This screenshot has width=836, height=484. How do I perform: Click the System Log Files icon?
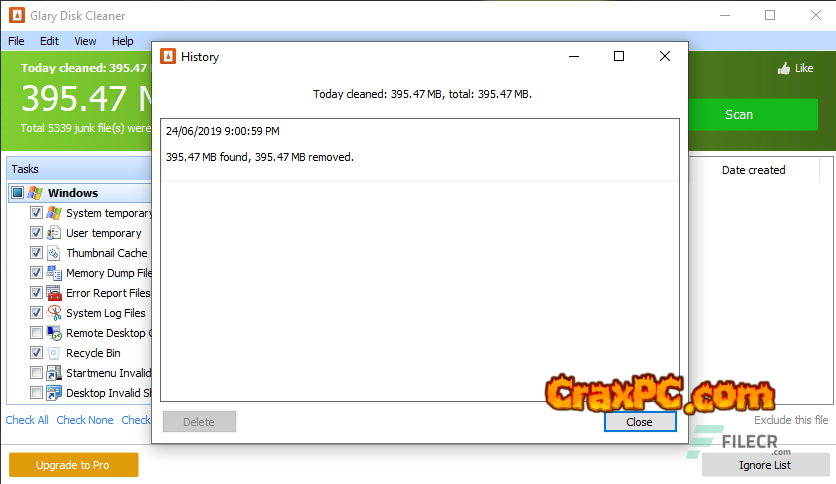coord(54,313)
